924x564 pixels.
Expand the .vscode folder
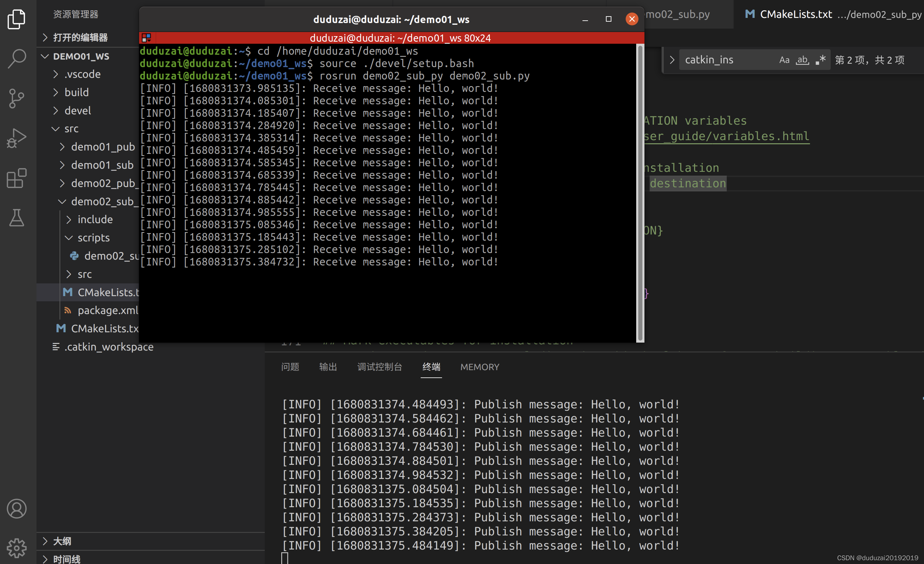pyautogui.click(x=55, y=74)
